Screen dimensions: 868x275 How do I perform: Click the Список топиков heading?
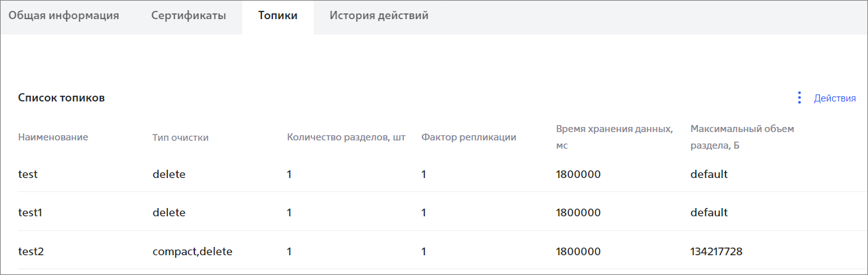[61, 98]
